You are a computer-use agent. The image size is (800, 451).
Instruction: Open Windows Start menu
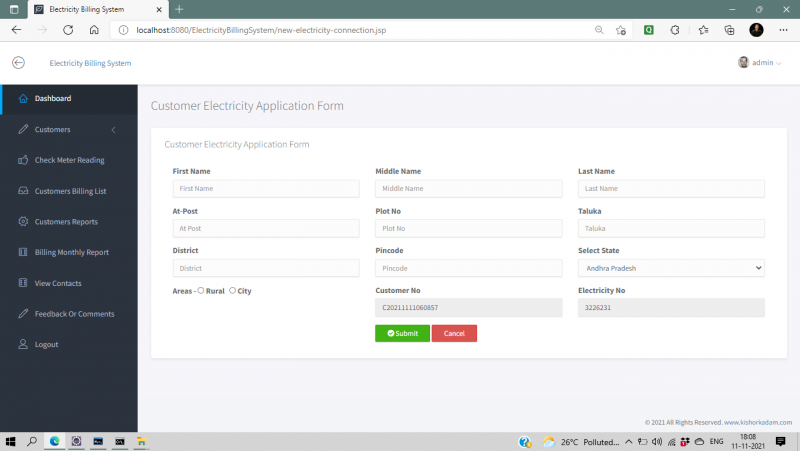tap(10, 441)
